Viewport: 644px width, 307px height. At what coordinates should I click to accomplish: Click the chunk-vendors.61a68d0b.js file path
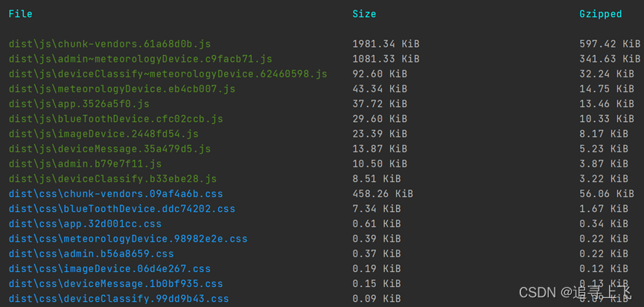pos(109,44)
